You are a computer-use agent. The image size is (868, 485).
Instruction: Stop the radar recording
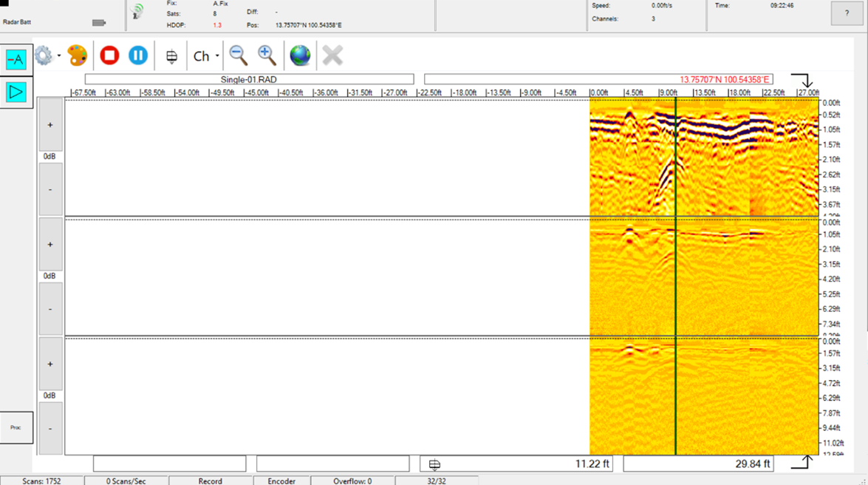pos(109,55)
